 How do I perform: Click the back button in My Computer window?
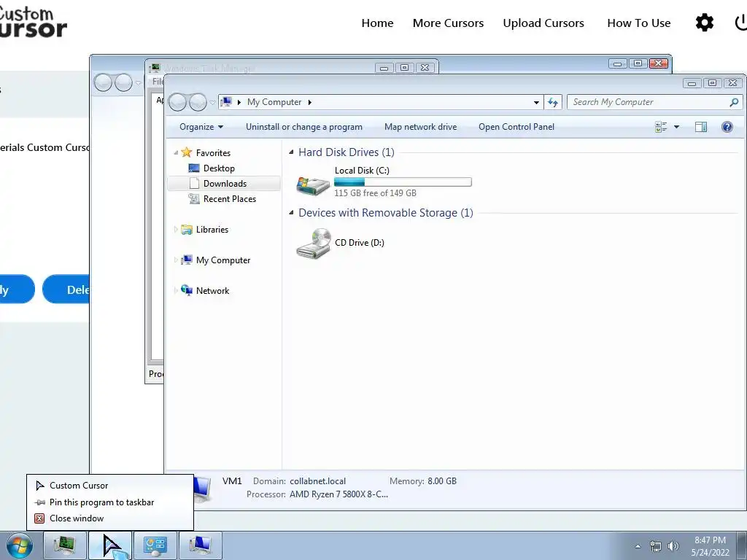click(x=178, y=102)
